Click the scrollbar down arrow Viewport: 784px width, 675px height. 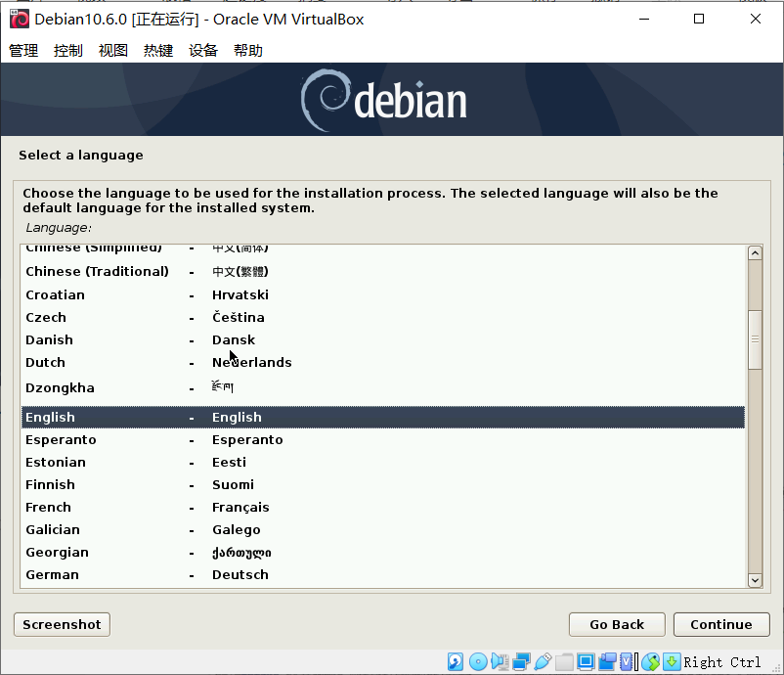755,580
